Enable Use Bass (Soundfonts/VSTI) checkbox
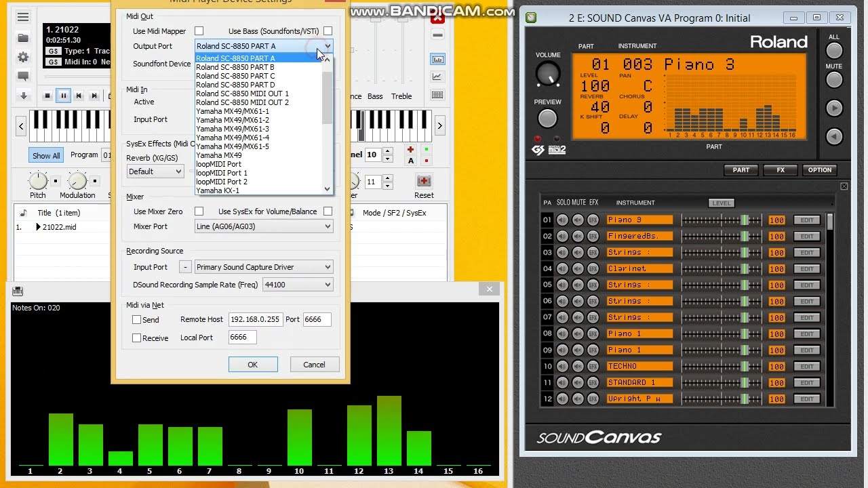The width and height of the screenshot is (868, 488). 328,30
